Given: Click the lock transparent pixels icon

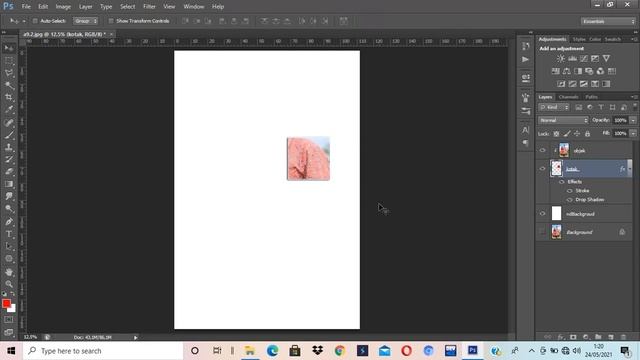Looking at the screenshot, I should pos(556,134).
